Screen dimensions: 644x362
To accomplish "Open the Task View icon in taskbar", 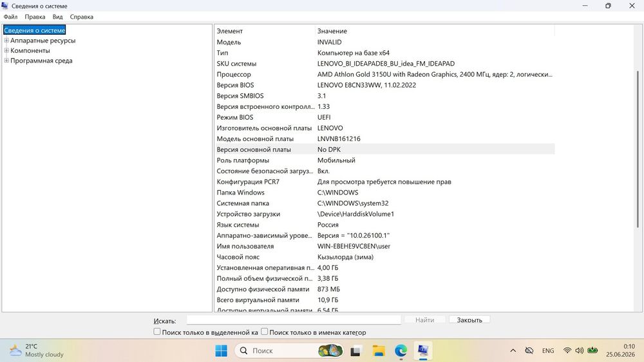I will click(355, 351).
